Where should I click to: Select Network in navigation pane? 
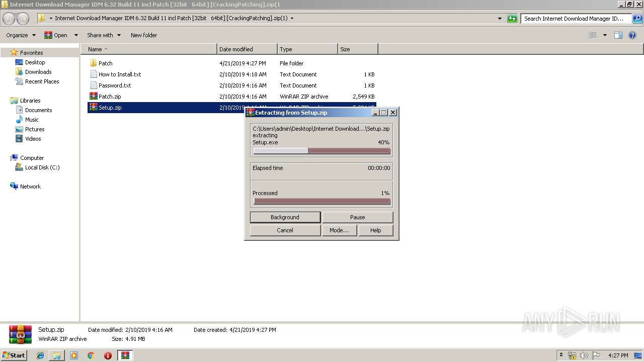(30, 187)
